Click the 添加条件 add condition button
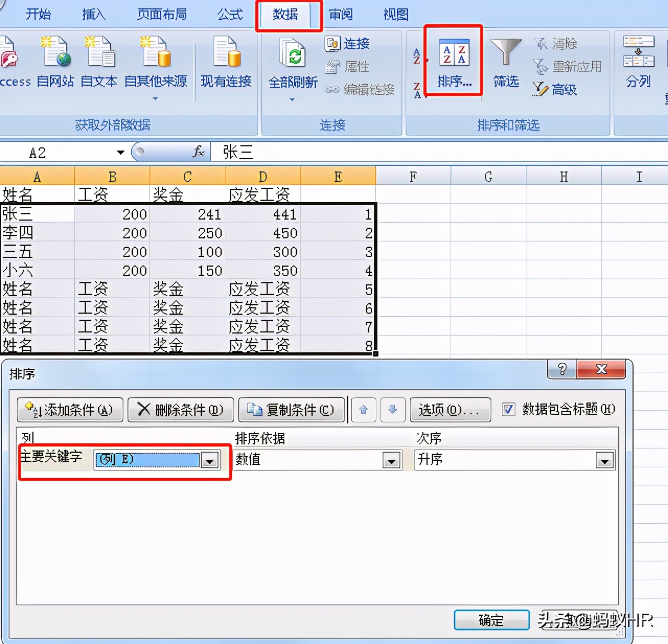The height and width of the screenshot is (644, 668). coord(70,410)
